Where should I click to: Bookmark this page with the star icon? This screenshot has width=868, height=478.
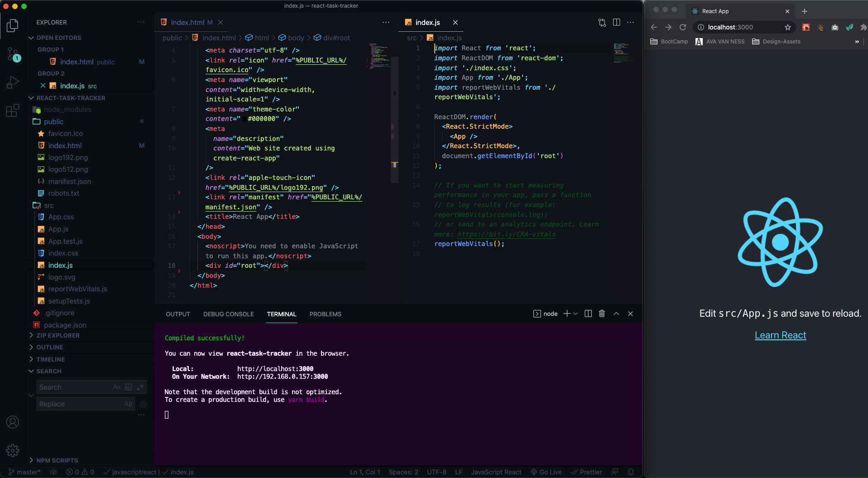[x=788, y=27]
